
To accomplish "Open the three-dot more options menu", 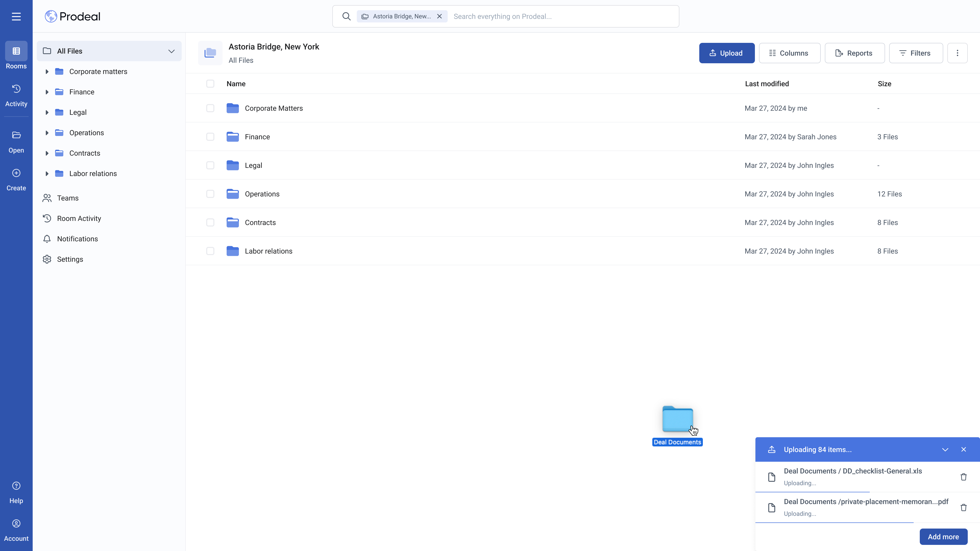I will [x=957, y=53].
